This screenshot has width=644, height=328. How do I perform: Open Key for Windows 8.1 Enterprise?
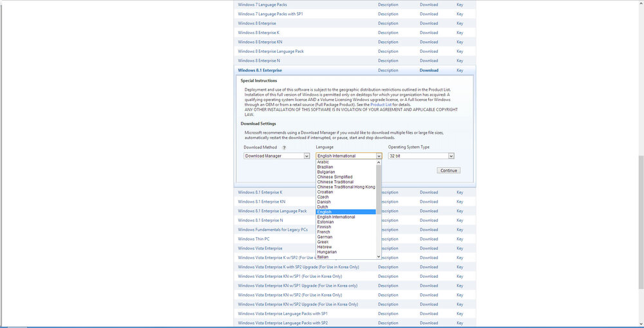click(460, 71)
